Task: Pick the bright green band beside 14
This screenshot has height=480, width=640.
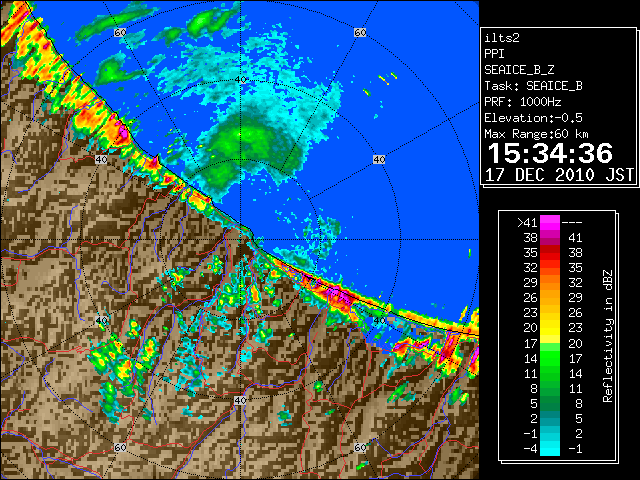Action: pyautogui.click(x=550, y=358)
